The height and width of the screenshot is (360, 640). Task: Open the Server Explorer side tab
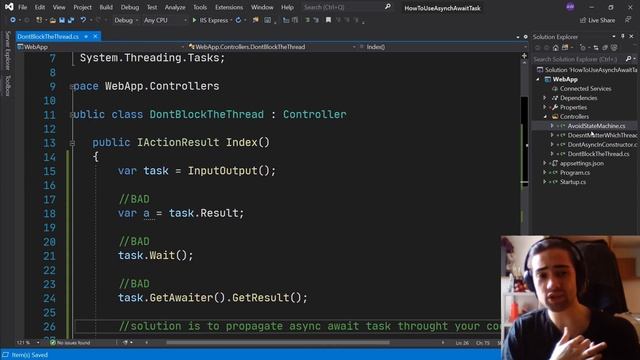pyautogui.click(x=7, y=51)
